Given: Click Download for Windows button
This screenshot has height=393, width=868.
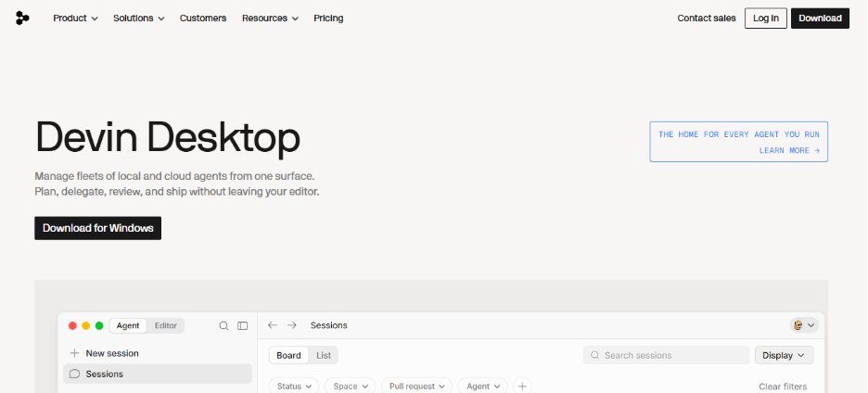Looking at the screenshot, I should 98,228.
